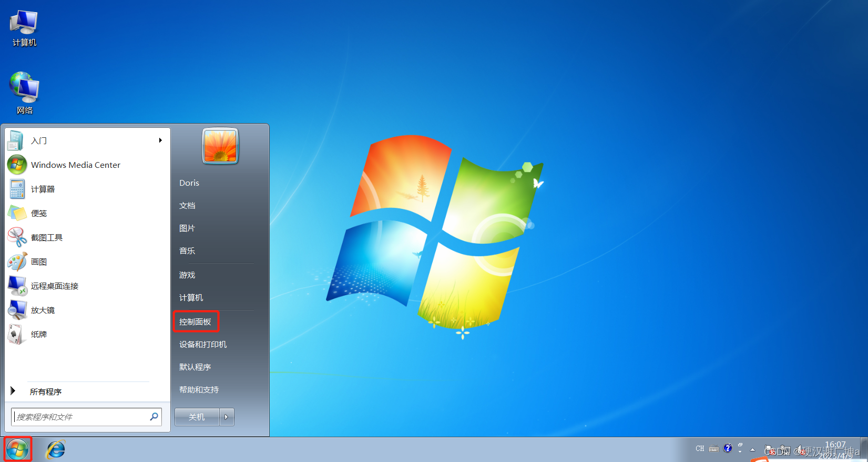868x462 pixels.
Task: Expand the 入门 submenu arrow
Action: (160, 140)
